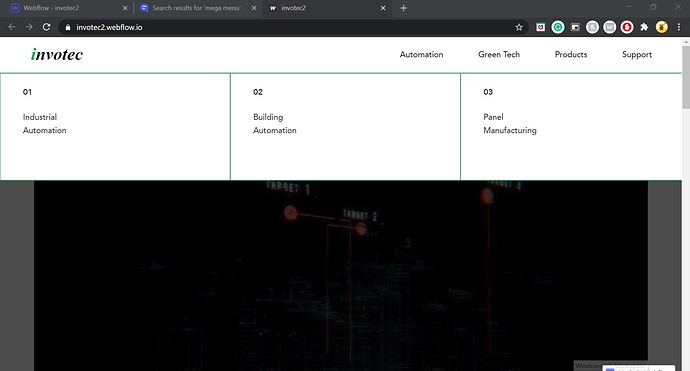Close the Webflow - invotec2 tab
This screenshot has height=371, width=690.
point(125,8)
